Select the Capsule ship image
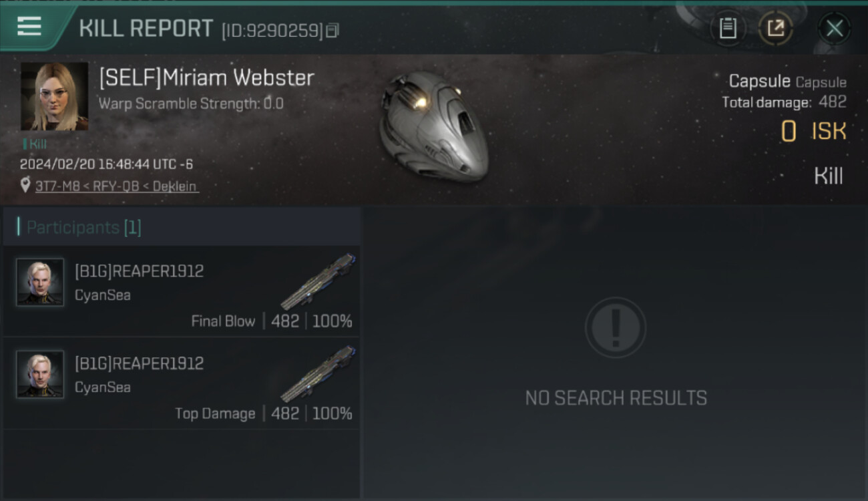The height and width of the screenshot is (501, 868). (433, 125)
